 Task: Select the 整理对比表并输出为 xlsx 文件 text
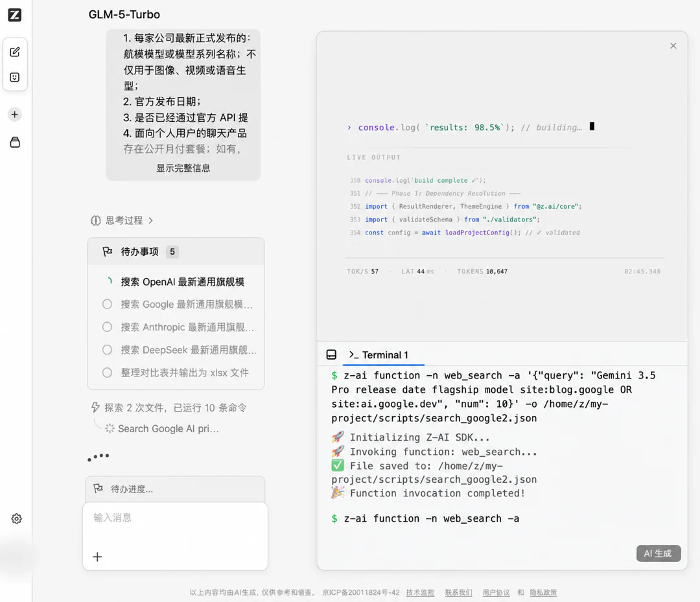tap(185, 373)
